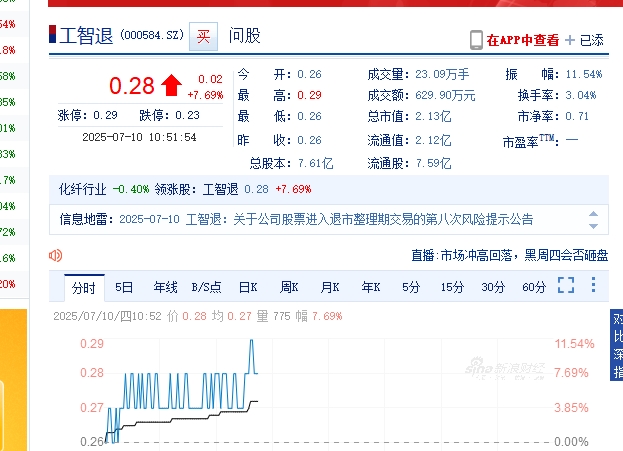This screenshot has height=451, width=623.
Task: Switch to the 5日 chart tab
Action: pos(124,287)
